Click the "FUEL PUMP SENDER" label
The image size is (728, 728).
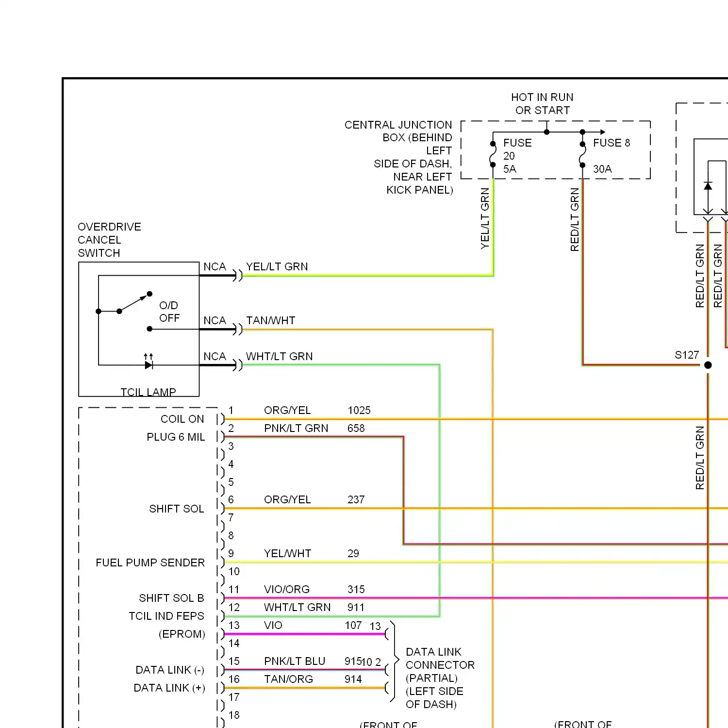(x=150, y=563)
